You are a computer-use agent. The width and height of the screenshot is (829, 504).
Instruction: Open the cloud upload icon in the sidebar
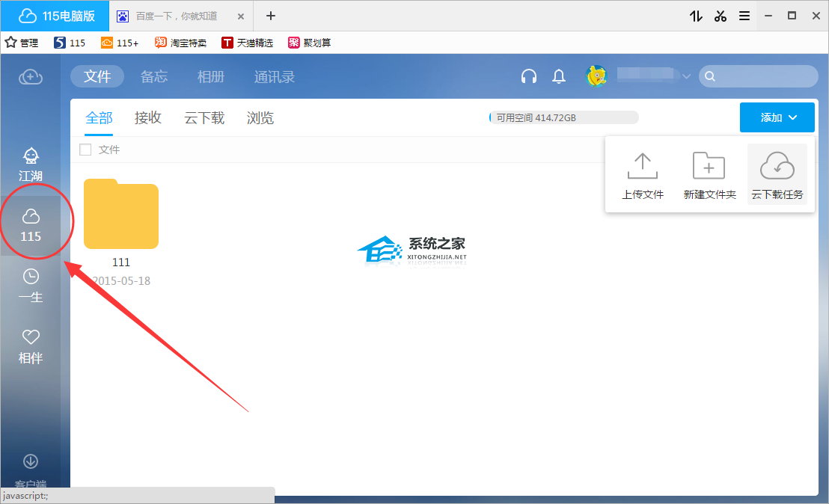pos(31,77)
